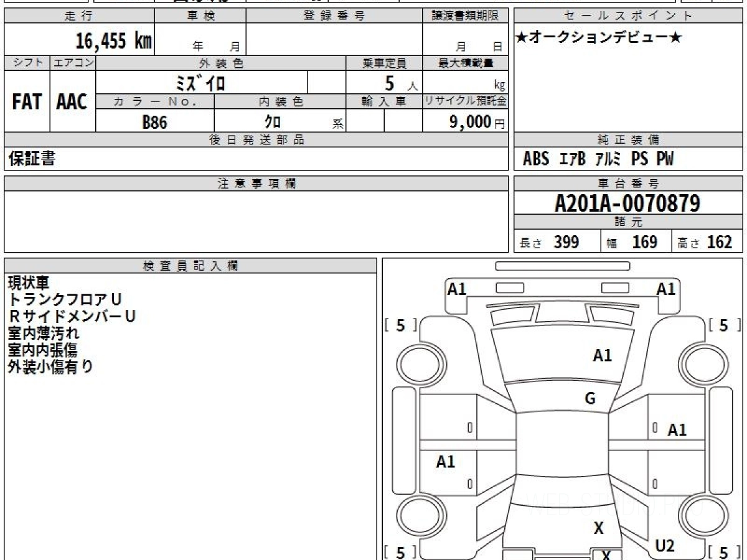747x560 pixels.
Task: Select the クロ interior color value
Action: tap(273, 122)
